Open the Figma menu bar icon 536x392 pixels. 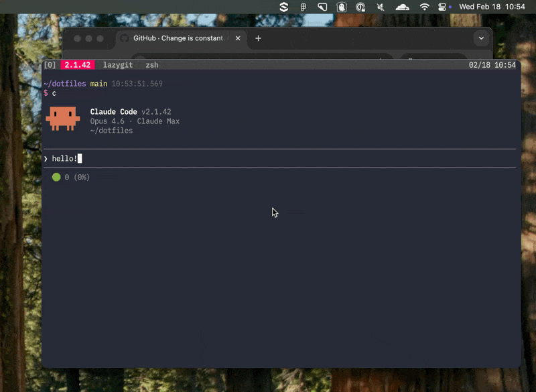304,7
